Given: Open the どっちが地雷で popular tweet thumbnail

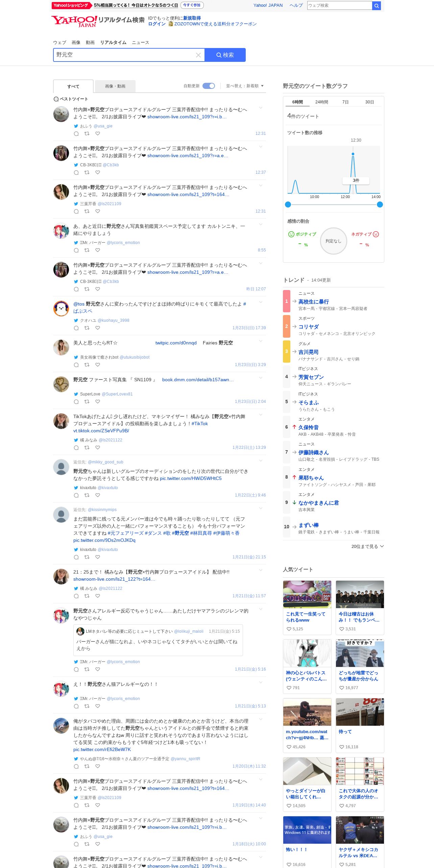Looking at the screenshot, I should 360,653.
